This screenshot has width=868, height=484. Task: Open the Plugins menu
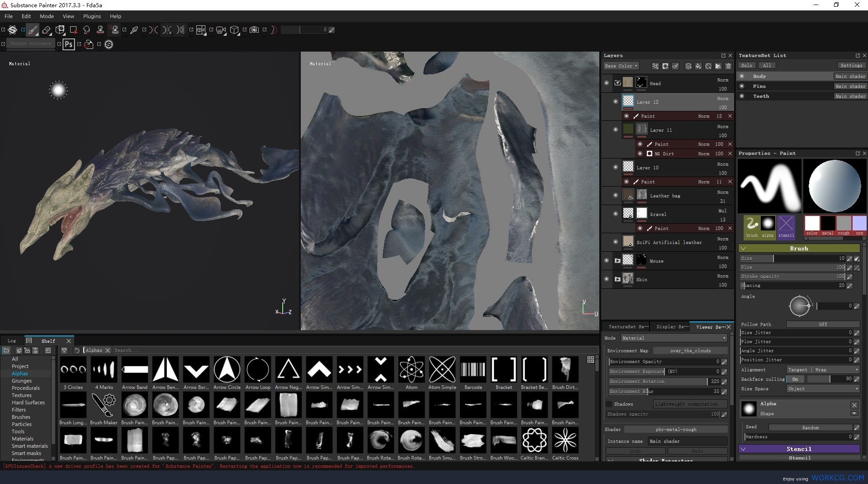(92, 16)
